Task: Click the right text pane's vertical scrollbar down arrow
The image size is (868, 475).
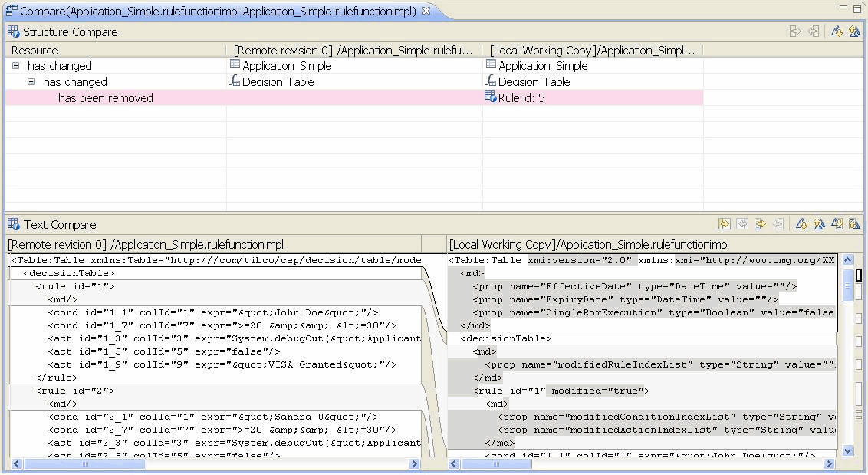Action: tap(847, 451)
